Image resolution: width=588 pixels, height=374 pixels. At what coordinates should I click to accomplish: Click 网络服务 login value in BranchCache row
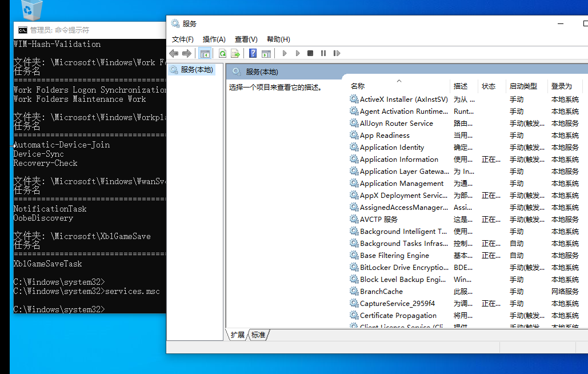[x=565, y=292]
